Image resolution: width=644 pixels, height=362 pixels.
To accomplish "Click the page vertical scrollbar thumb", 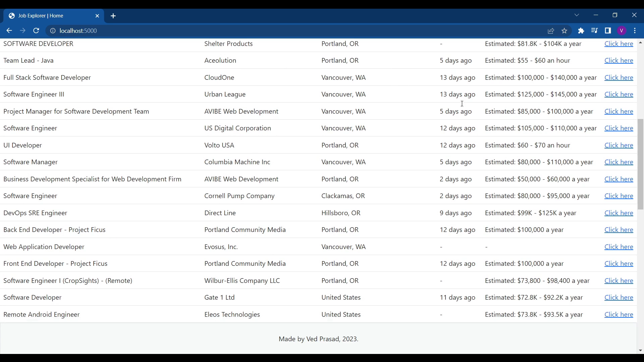I will (640, 164).
